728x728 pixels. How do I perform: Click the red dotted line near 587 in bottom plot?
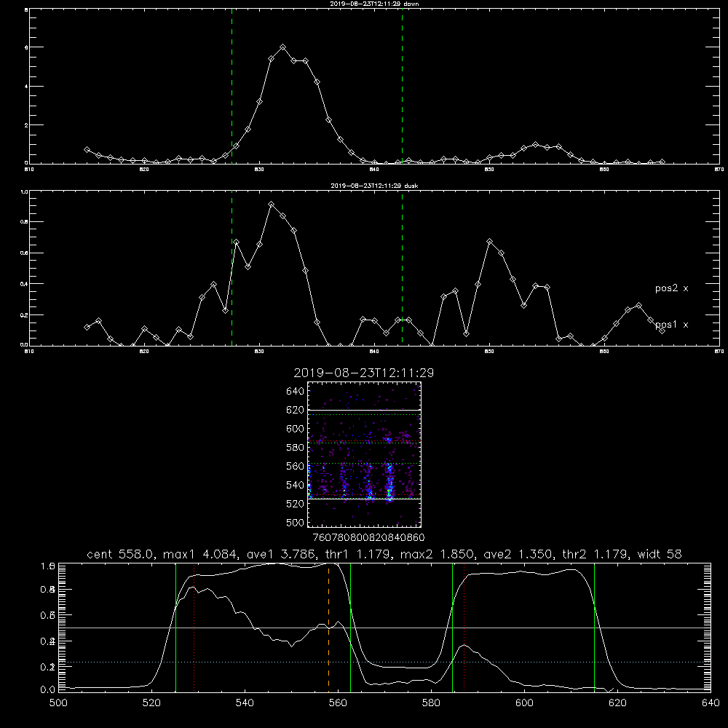pyautogui.click(x=464, y=627)
